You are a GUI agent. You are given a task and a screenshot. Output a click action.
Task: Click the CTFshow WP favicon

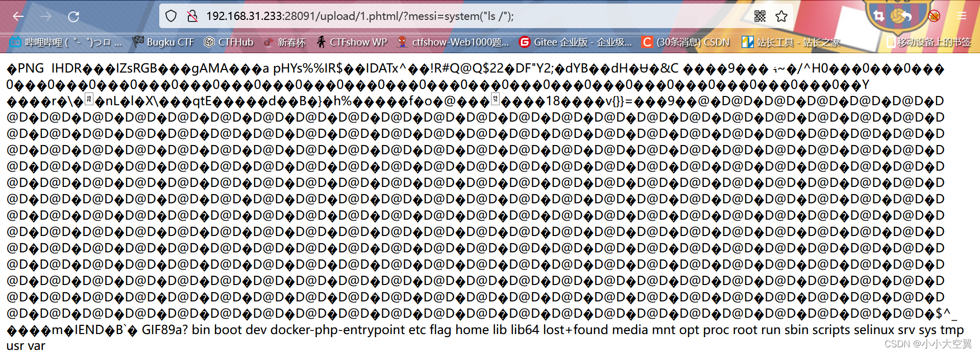pos(321,42)
